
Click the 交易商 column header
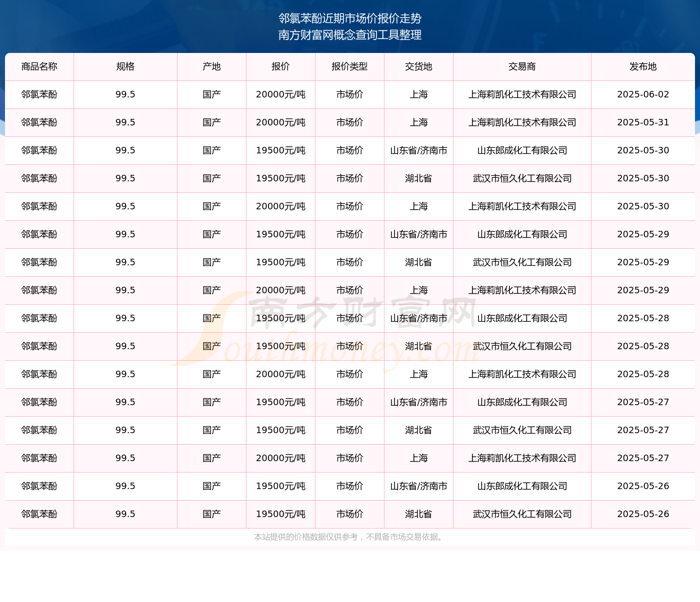point(522,66)
